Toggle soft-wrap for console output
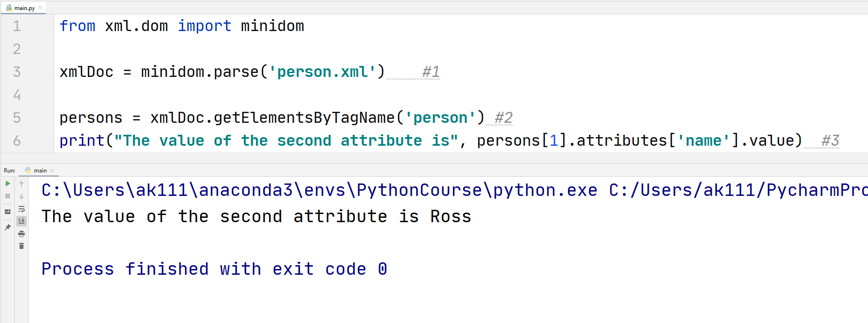Viewport: 868px width, 323px height. pos(21,209)
